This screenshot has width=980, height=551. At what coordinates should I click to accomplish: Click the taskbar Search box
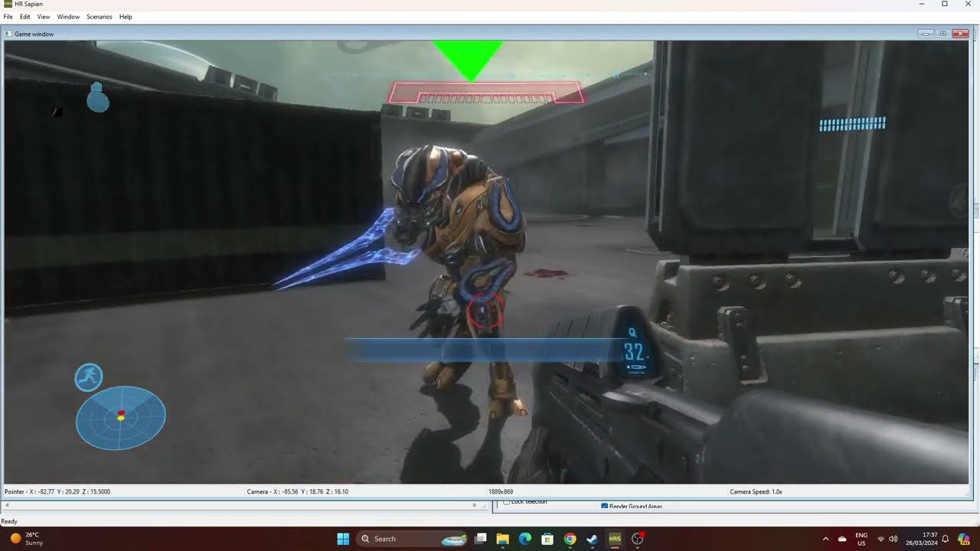[412, 539]
